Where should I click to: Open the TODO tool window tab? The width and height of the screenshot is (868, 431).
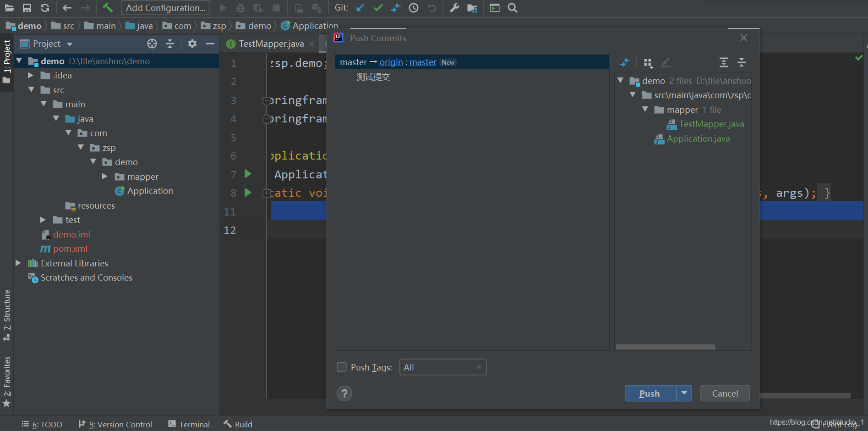pyautogui.click(x=42, y=425)
